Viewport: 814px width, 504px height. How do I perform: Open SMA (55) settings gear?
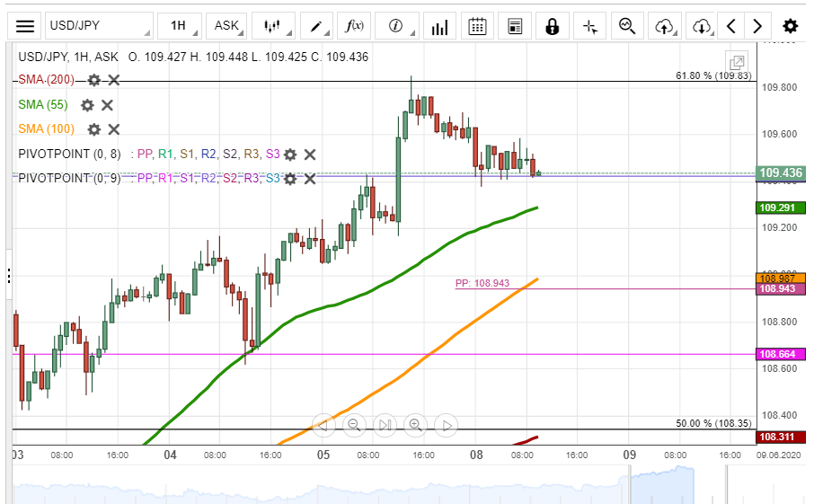pyautogui.click(x=87, y=105)
